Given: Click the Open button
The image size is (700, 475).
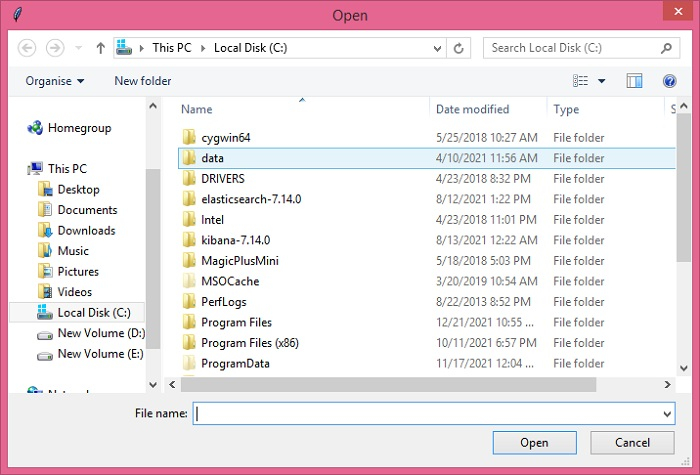Looking at the screenshot, I should 534,442.
